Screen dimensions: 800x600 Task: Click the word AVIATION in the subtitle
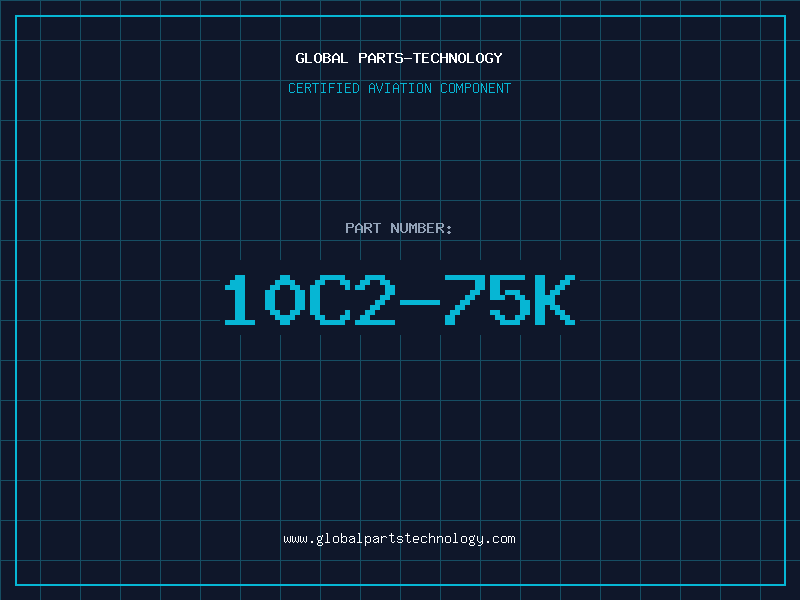(400, 88)
